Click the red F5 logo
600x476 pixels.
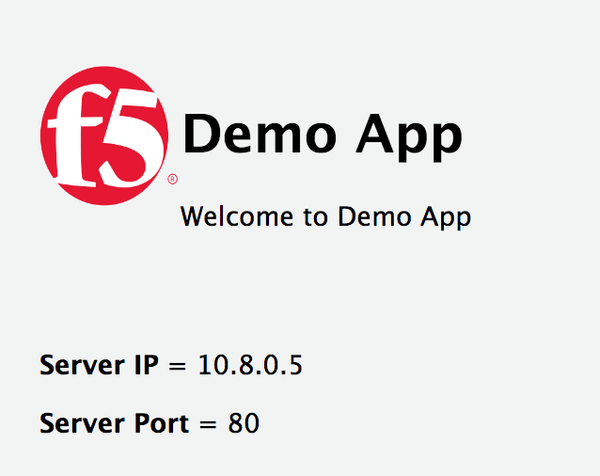pyautogui.click(x=104, y=135)
